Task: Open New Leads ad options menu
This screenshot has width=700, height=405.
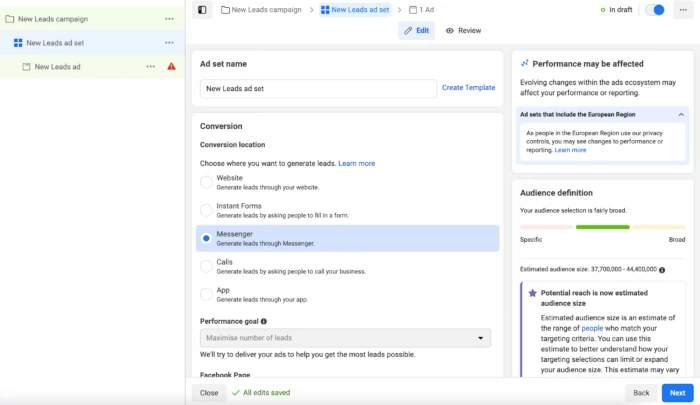Action: pyautogui.click(x=150, y=67)
